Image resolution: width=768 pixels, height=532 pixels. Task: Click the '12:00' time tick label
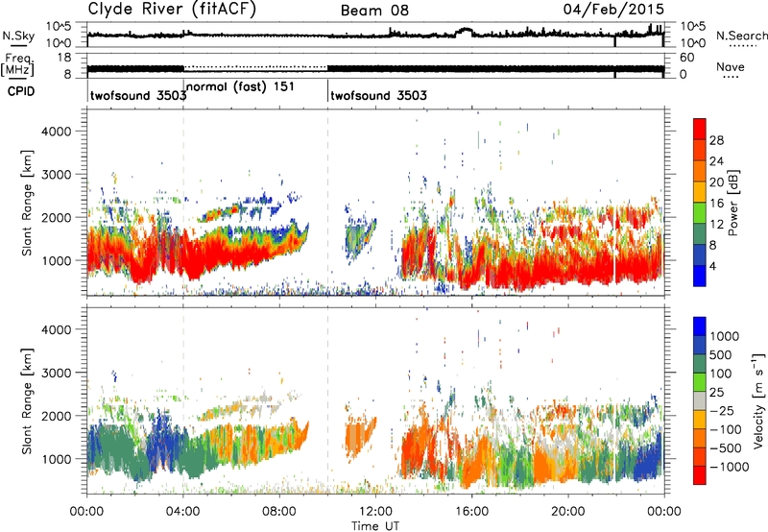[375, 512]
